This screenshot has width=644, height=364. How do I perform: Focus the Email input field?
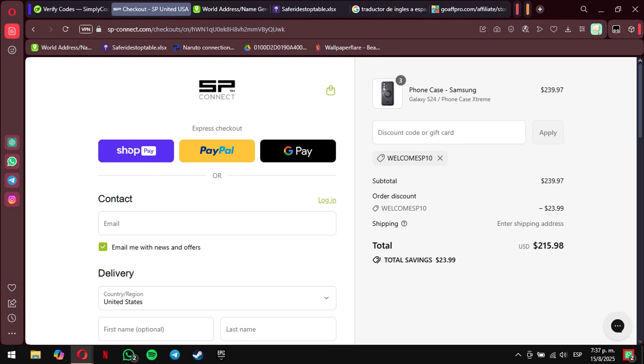pos(217,223)
